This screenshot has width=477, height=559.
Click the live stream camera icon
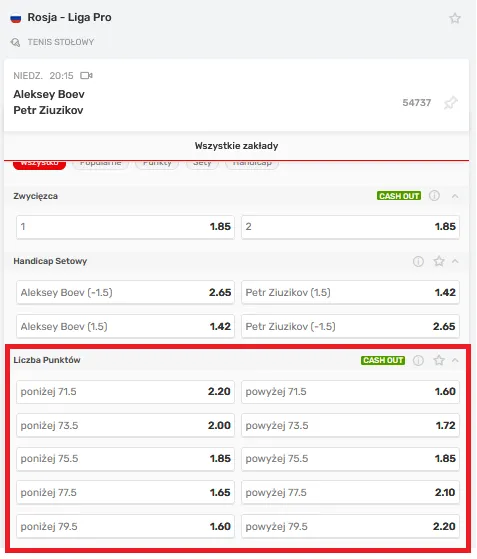86,76
